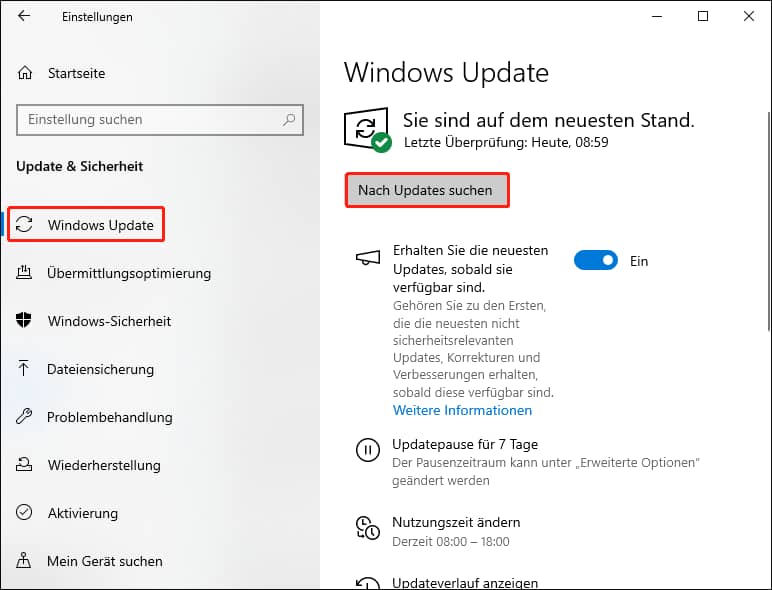The height and width of the screenshot is (590, 772).
Task: Click the search magnifier icon
Action: point(289,119)
